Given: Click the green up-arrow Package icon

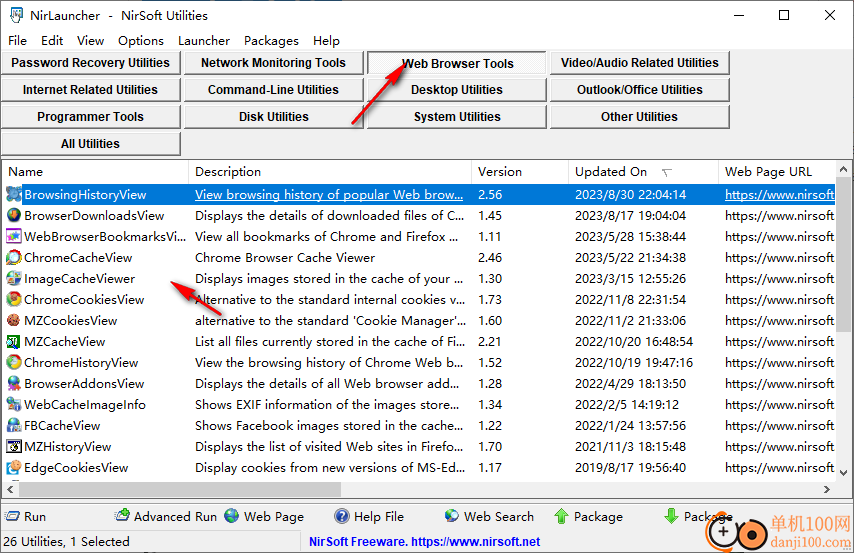Looking at the screenshot, I should coord(561,516).
